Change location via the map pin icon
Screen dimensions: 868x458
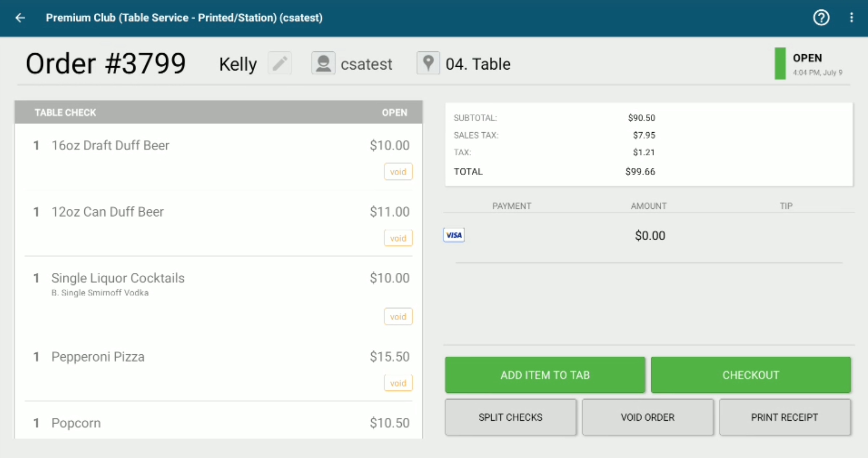(428, 63)
